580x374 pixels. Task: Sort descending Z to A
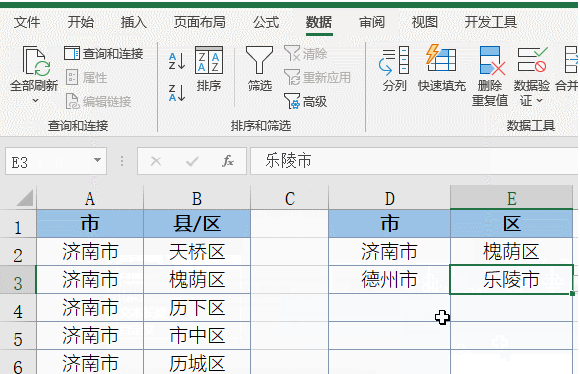pos(177,93)
